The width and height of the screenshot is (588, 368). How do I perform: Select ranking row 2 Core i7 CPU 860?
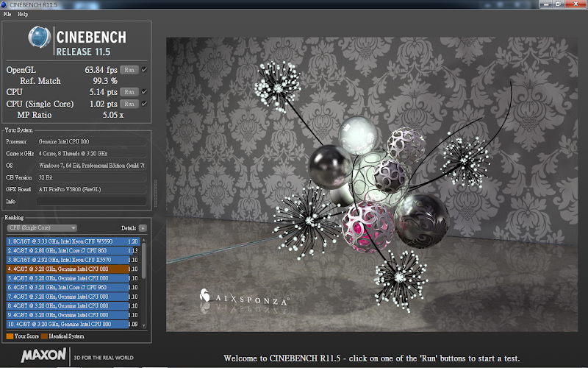pyautogui.click(x=73, y=250)
